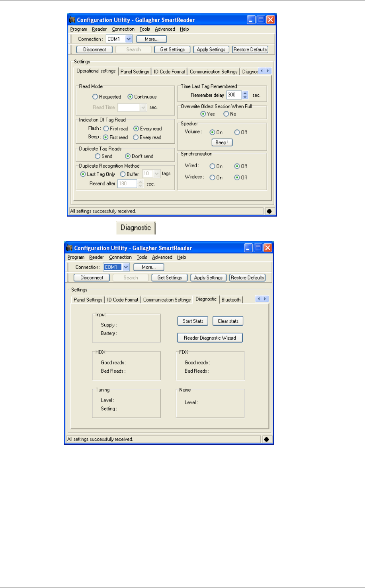365x588 pixels.
Task: Switch to Panel Settings tab in the top window
Action: pyautogui.click(x=135, y=72)
